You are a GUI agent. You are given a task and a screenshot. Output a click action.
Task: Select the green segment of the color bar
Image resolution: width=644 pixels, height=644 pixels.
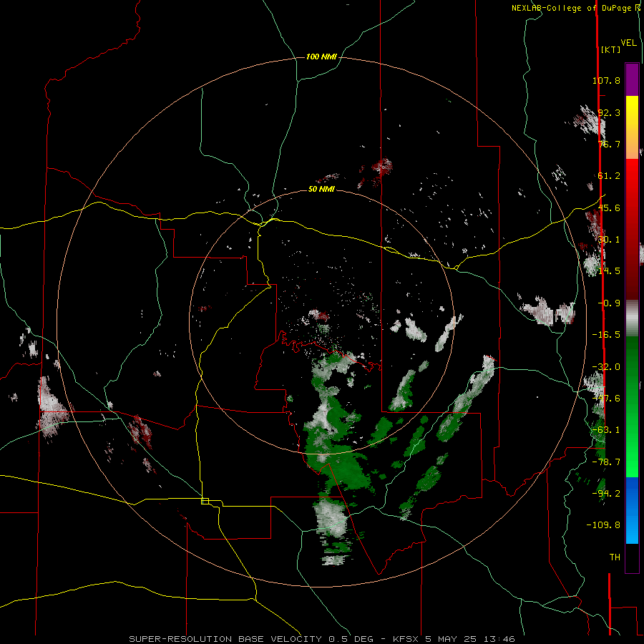tap(632, 406)
